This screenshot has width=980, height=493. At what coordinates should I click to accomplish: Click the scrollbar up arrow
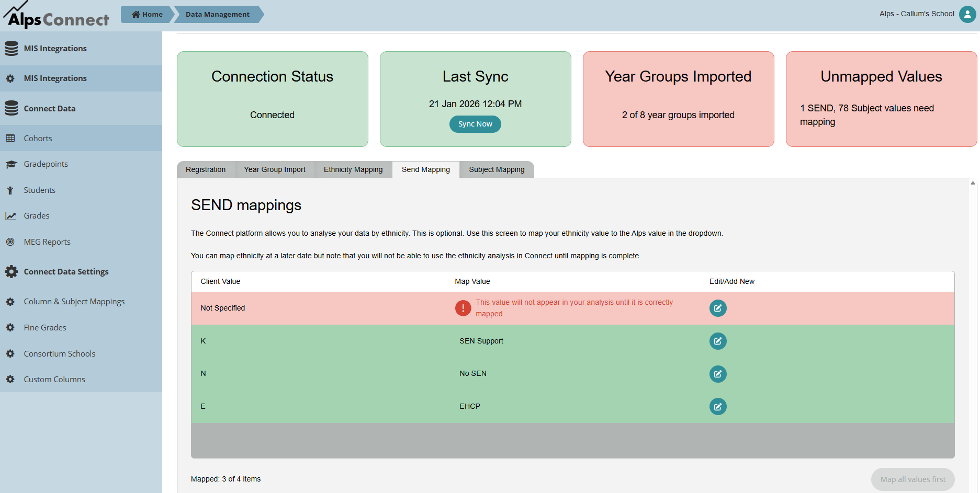[973, 183]
